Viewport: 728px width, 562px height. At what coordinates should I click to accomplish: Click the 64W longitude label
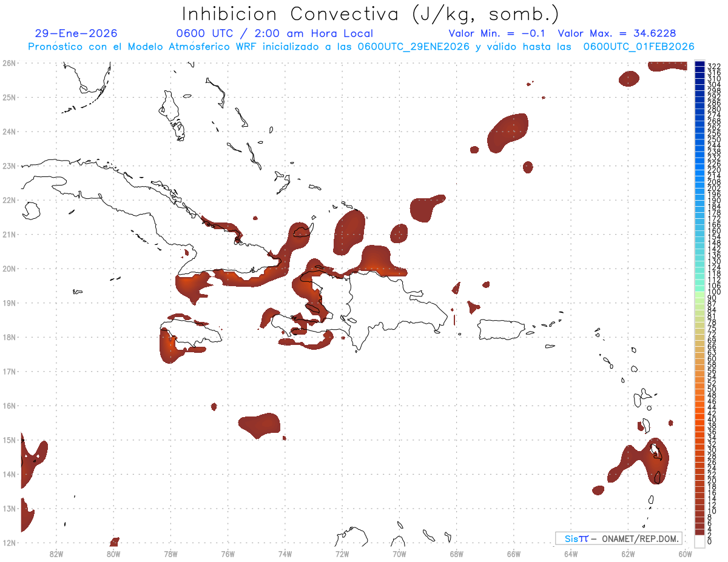(571, 554)
